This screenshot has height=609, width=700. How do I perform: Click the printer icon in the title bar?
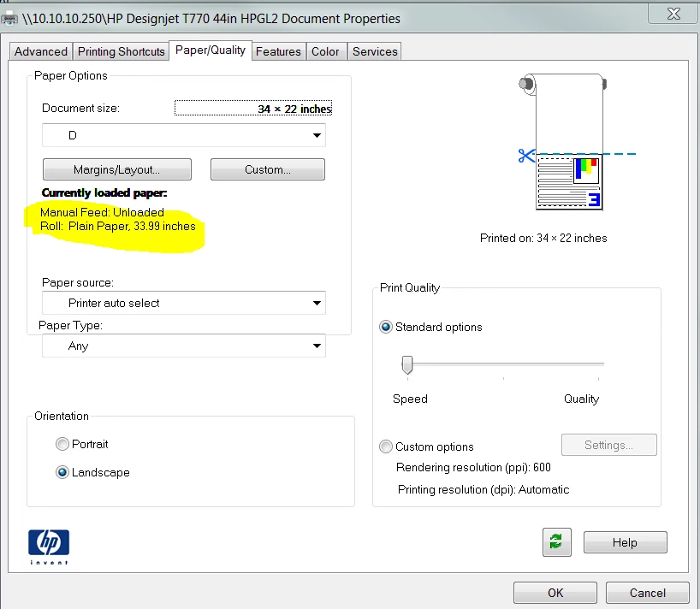click(9, 19)
